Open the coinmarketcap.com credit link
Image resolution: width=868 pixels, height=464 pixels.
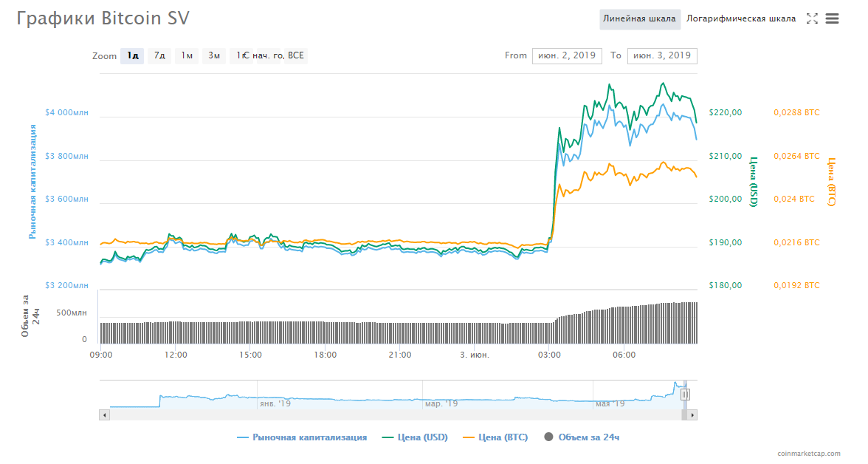808,454
